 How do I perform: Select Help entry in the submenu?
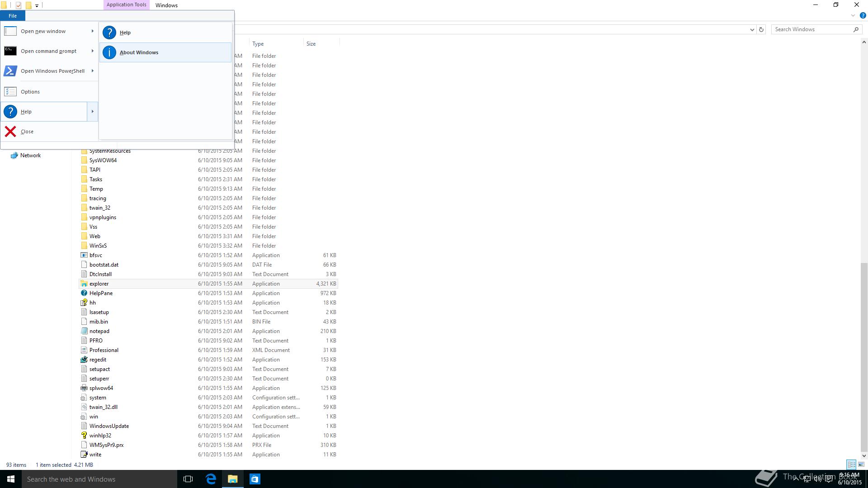coord(165,33)
